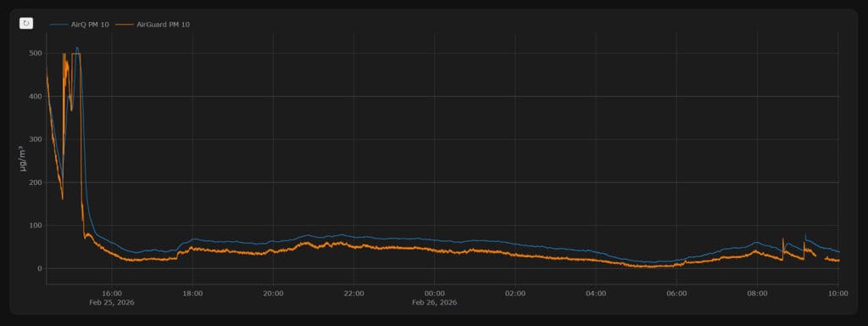Viewport: 868px width, 326px height.
Task: Click the 04:00 time axis label
Action: pyautogui.click(x=596, y=293)
